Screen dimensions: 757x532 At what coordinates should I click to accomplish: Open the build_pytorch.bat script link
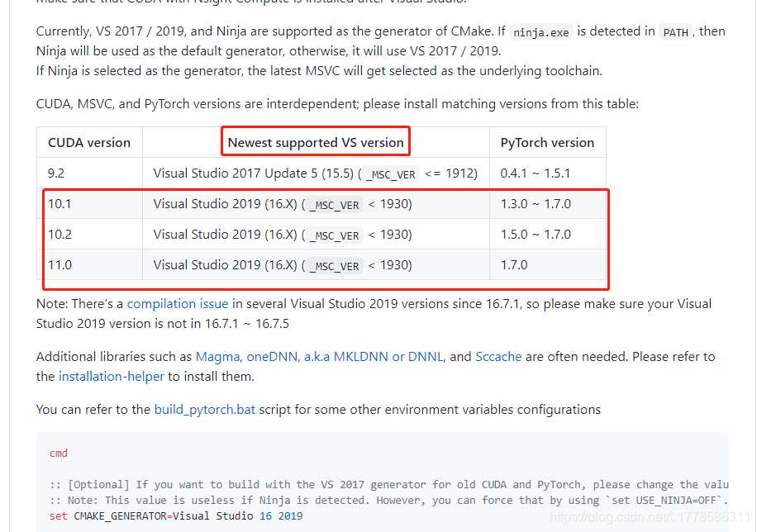(x=205, y=410)
